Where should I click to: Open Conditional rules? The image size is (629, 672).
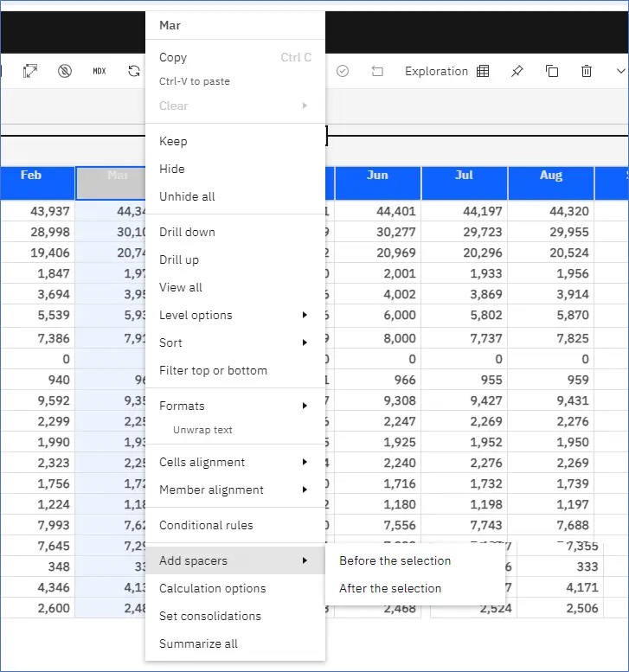tap(235, 525)
